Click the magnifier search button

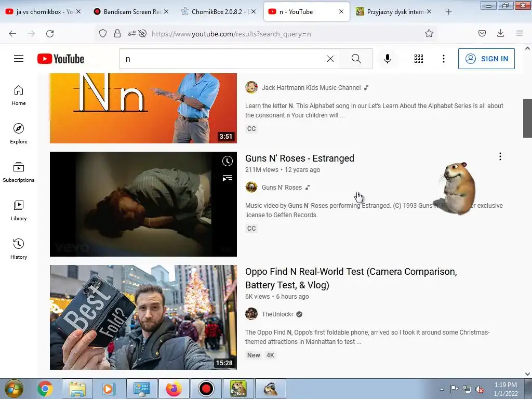click(356, 59)
